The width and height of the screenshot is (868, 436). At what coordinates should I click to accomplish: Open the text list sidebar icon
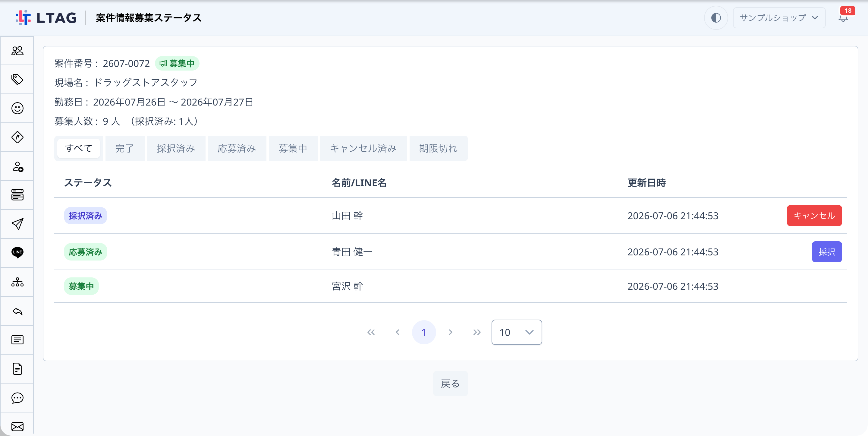pos(17,340)
